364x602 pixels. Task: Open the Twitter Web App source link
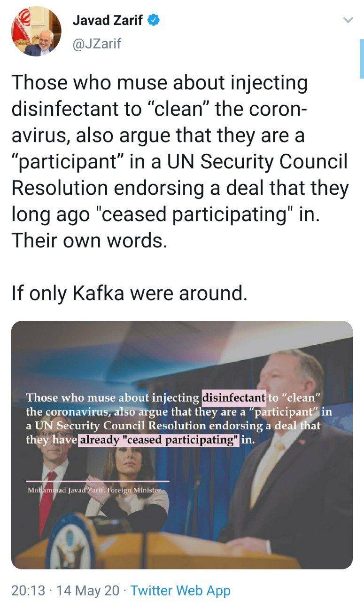click(x=180, y=590)
